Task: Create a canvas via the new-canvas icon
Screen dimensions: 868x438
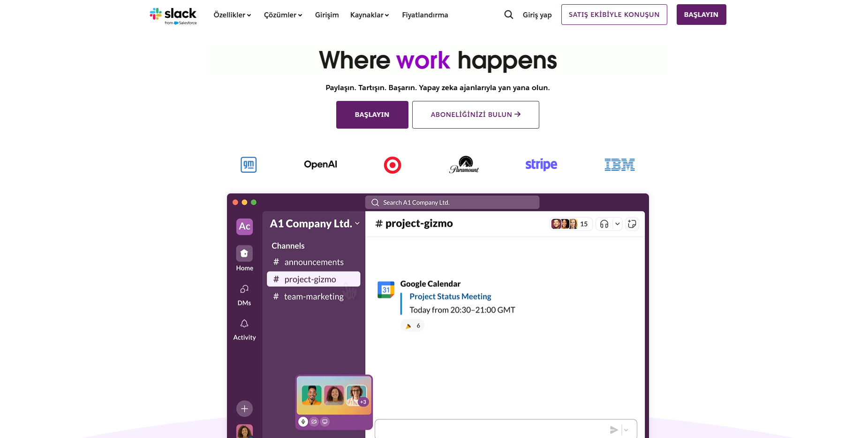Action: 632,224
